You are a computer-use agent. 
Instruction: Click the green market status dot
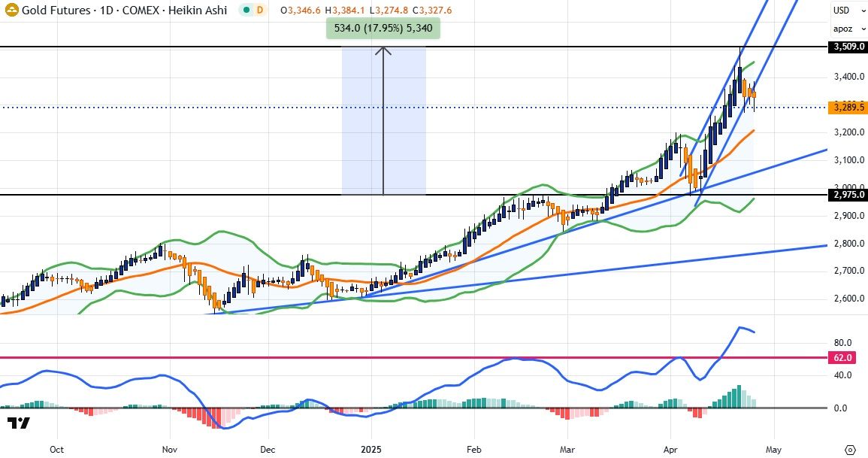(245, 10)
